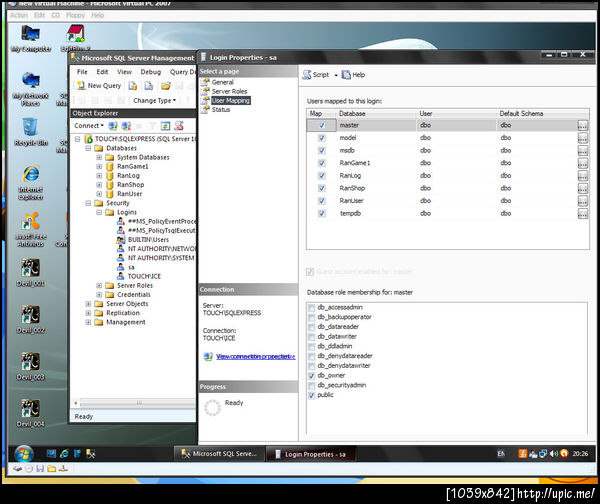The width and height of the screenshot is (600, 504).
Task: Uncheck Map checkbox for RanShop database
Action: 322,188
